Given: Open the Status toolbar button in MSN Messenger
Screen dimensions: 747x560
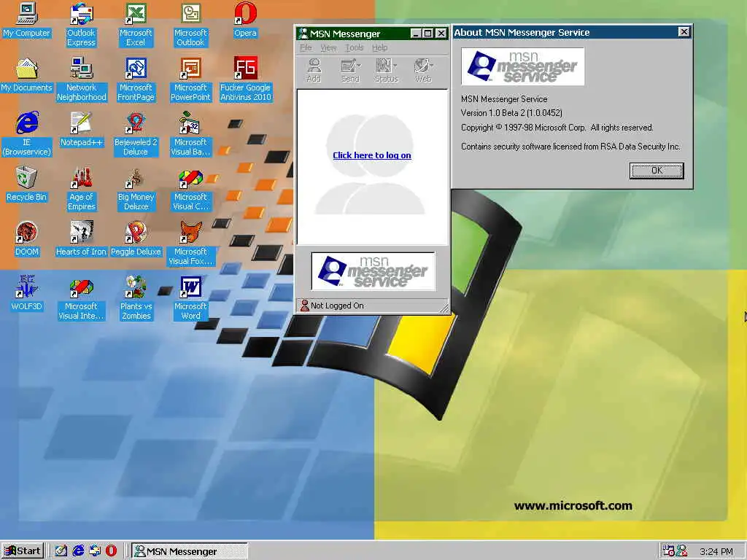Looking at the screenshot, I should [x=387, y=71].
